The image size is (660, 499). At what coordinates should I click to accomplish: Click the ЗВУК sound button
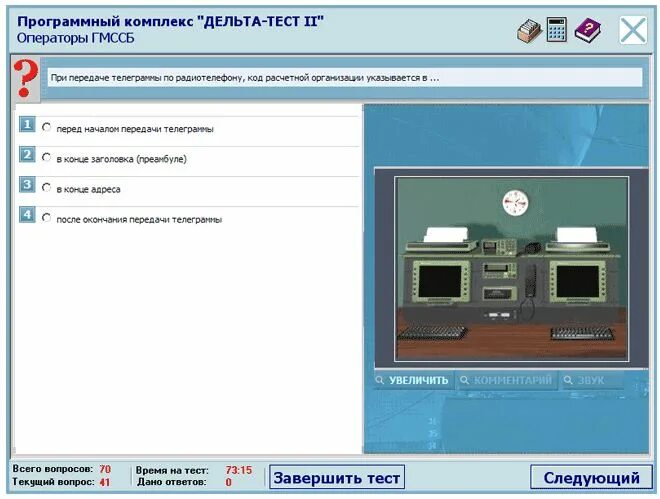[591, 380]
